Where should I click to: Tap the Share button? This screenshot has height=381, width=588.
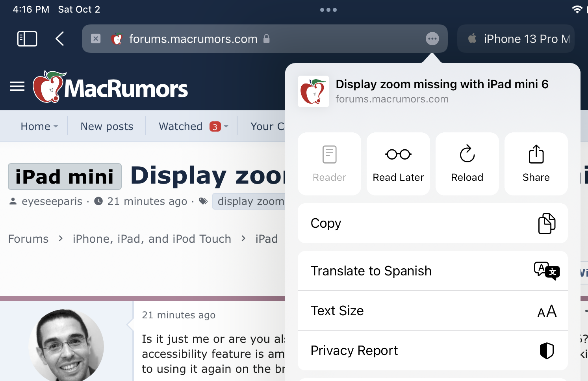point(536,164)
